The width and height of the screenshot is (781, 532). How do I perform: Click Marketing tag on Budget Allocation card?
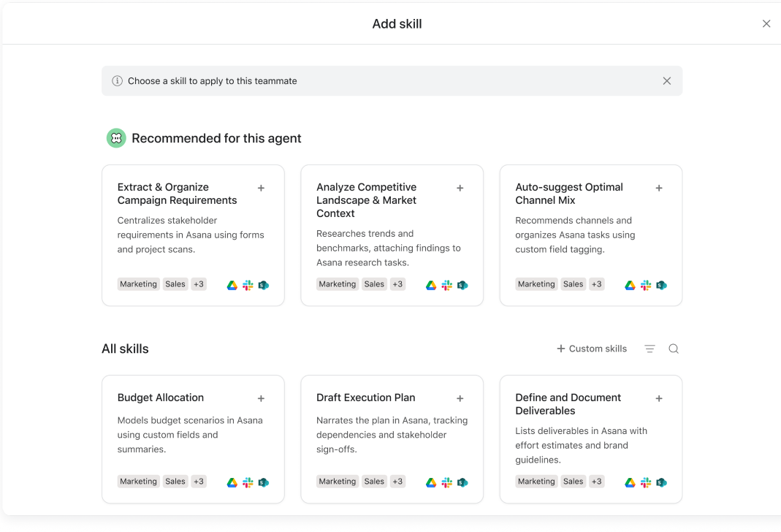click(x=139, y=481)
